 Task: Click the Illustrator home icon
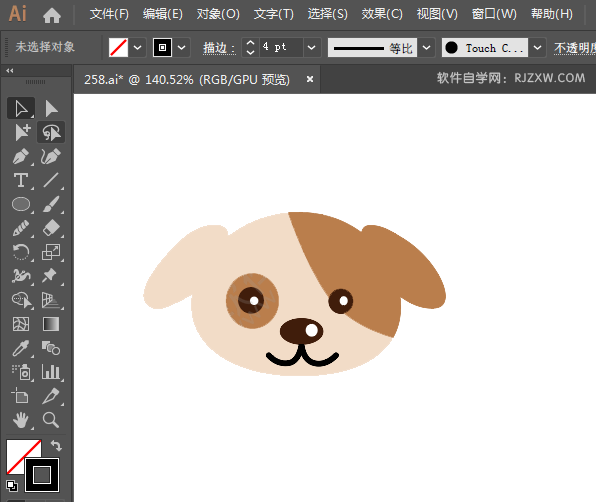pyautogui.click(x=52, y=15)
